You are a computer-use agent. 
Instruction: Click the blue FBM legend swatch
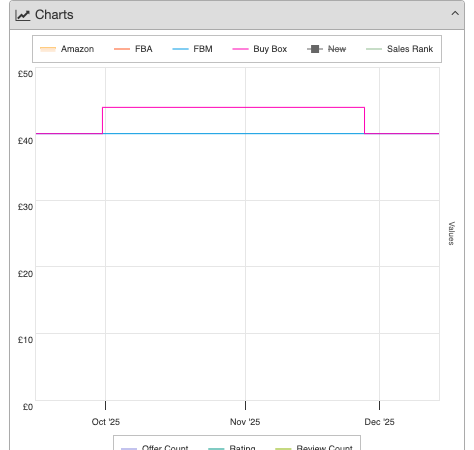(180, 49)
